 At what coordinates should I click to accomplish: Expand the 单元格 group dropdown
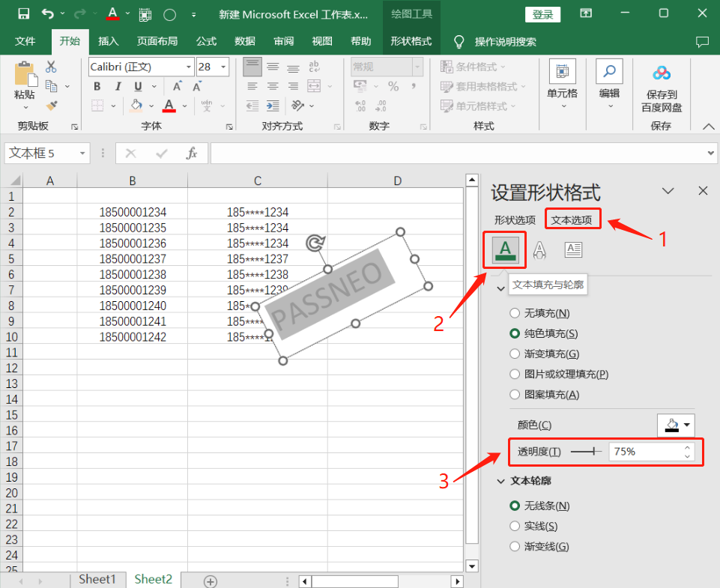pyautogui.click(x=563, y=106)
